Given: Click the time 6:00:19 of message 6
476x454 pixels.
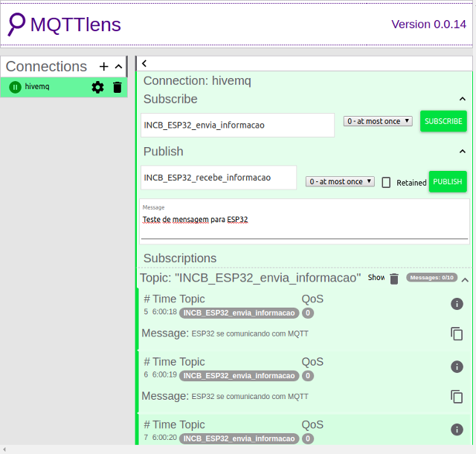Looking at the screenshot, I should [x=164, y=374].
